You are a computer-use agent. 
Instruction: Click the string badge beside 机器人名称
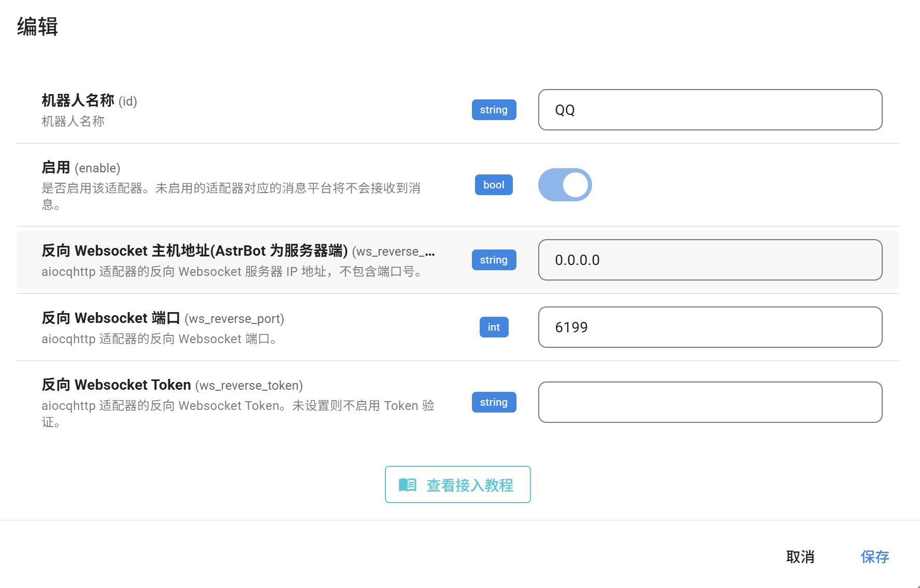pos(494,110)
